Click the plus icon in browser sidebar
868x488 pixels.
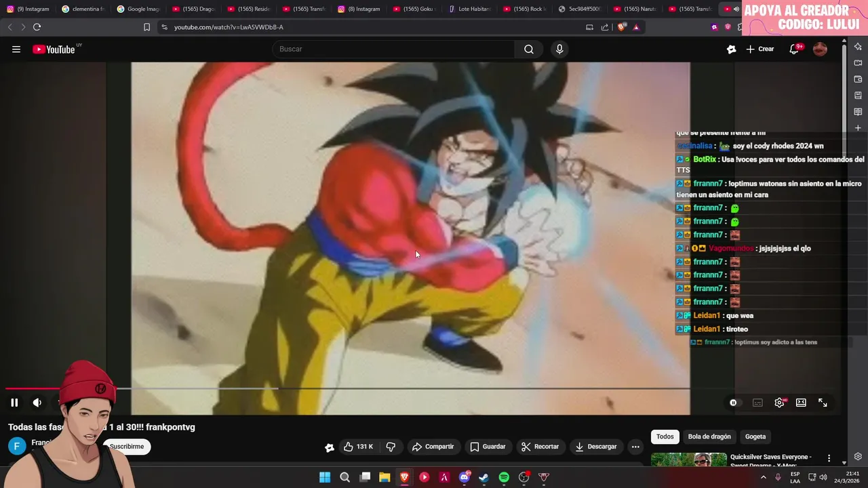858,128
